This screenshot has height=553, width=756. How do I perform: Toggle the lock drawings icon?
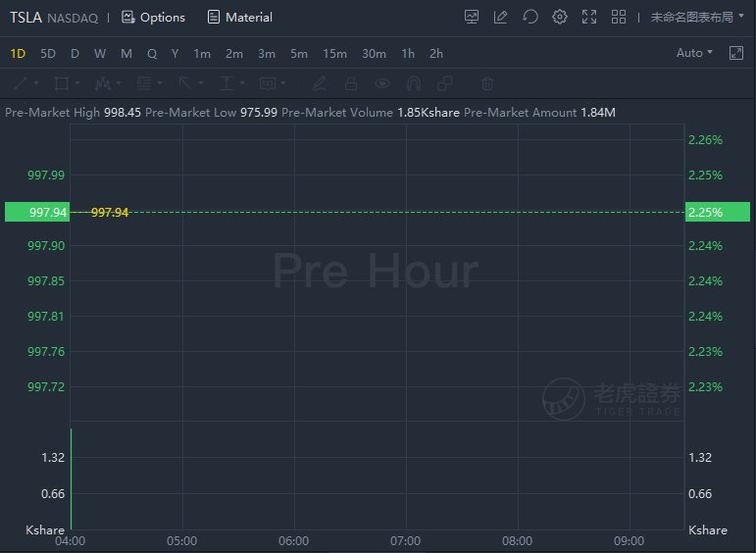coord(351,83)
